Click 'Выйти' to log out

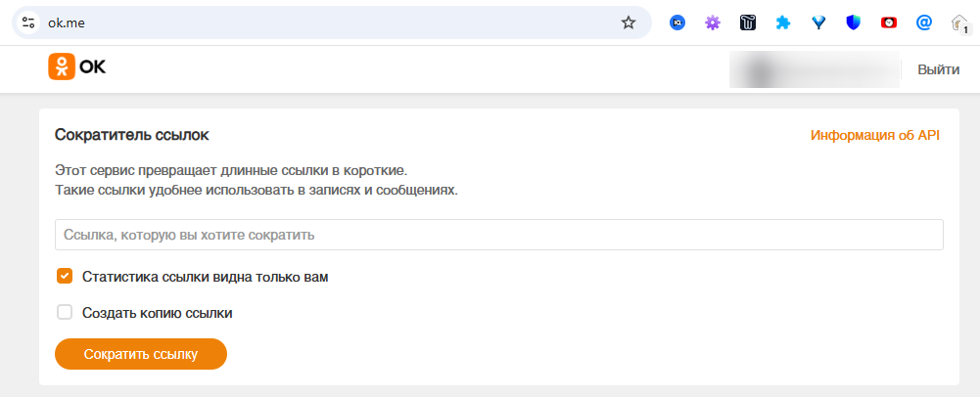click(x=938, y=69)
